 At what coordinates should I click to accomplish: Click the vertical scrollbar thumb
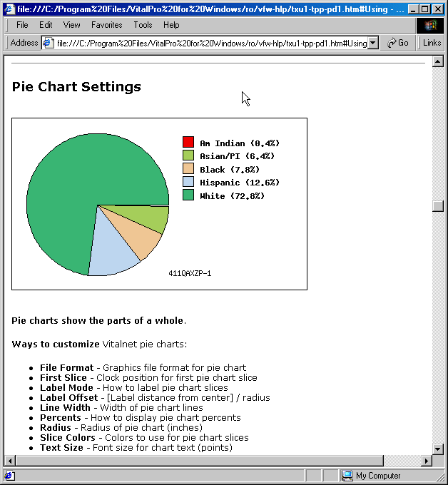pos(437,206)
